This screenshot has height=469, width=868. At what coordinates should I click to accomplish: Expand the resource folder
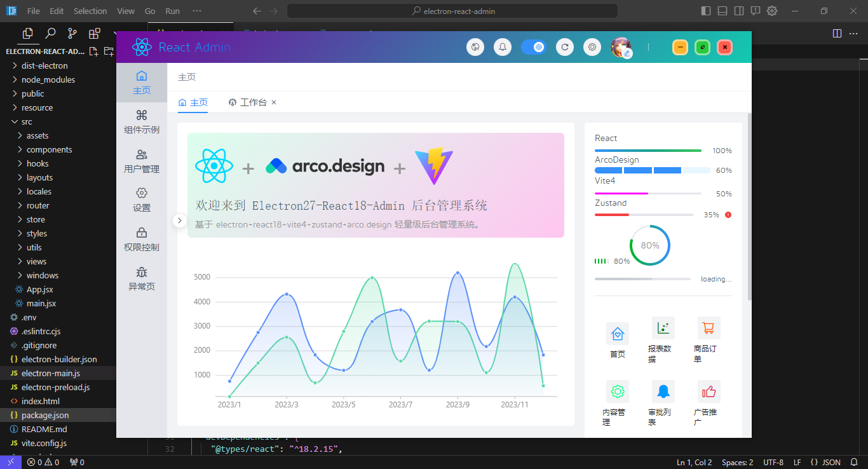58,107
